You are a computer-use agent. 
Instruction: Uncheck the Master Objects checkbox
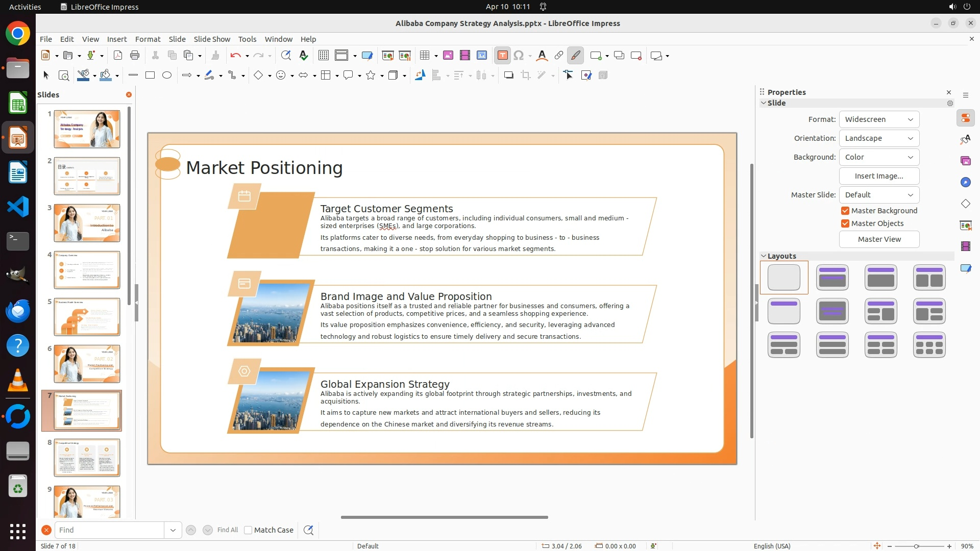[x=845, y=223]
